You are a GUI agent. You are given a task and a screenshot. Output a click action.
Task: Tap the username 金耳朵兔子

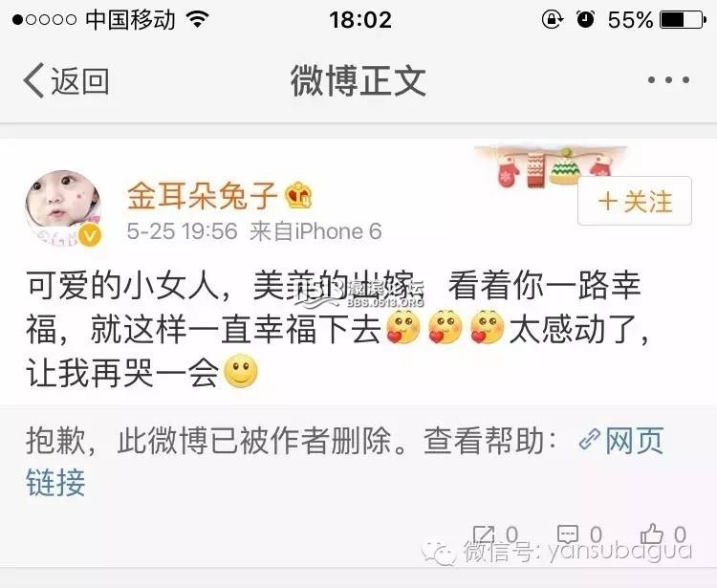click(202, 196)
